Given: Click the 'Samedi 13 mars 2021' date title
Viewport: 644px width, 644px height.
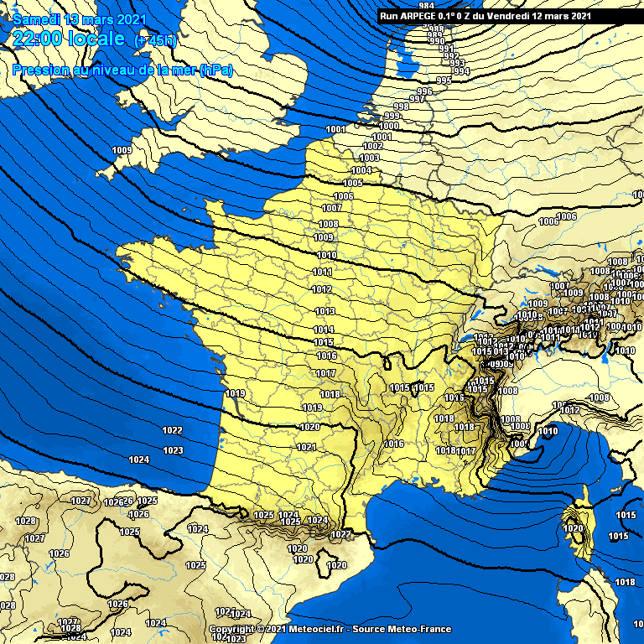Looking at the screenshot, I should pos(80,20).
